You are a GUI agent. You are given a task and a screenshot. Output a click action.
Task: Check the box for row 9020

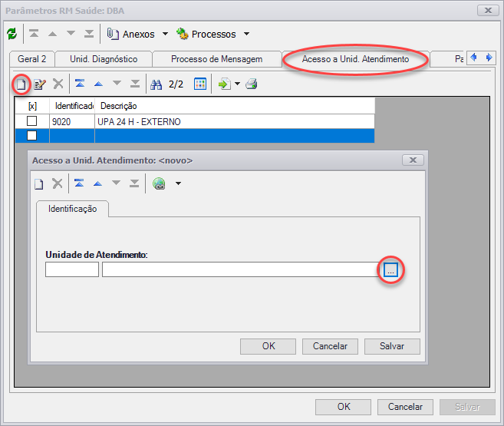coord(31,121)
